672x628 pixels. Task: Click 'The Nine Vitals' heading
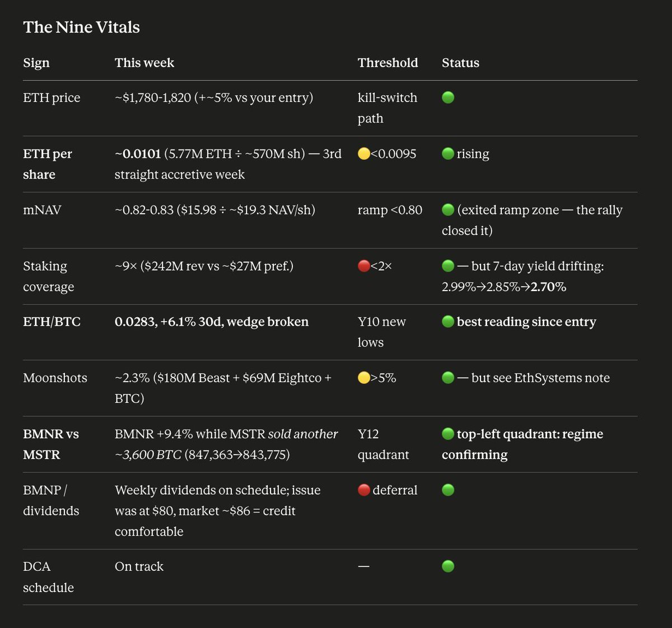[x=81, y=27]
